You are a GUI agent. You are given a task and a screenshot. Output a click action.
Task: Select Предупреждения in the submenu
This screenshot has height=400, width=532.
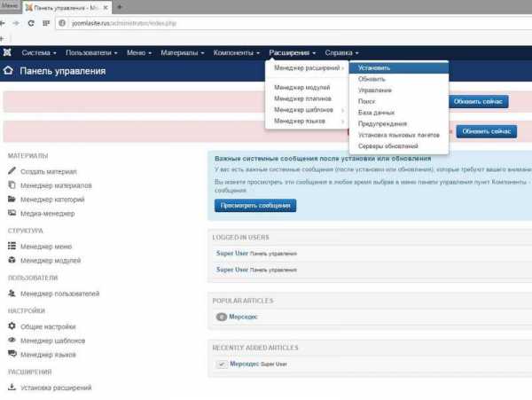[x=399, y=124]
